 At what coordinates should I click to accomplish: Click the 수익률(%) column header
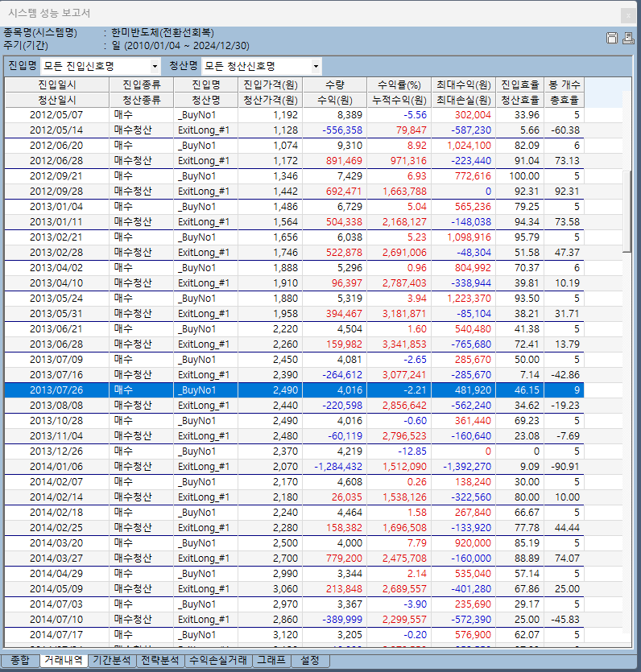tap(399, 85)
